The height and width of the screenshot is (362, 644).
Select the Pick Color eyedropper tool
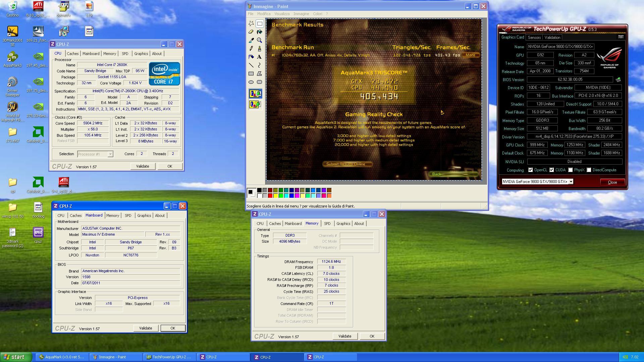pyautogui.click(x=251, y=40)
